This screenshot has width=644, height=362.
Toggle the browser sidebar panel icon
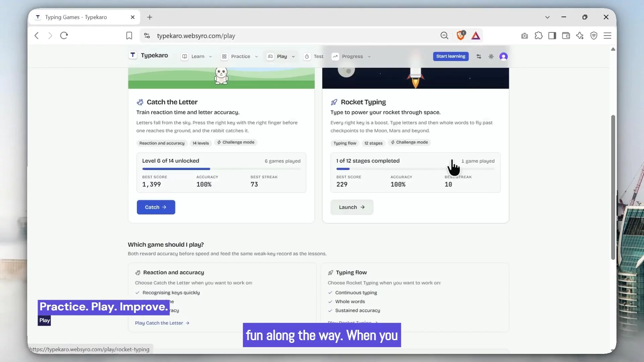(552, 36)
